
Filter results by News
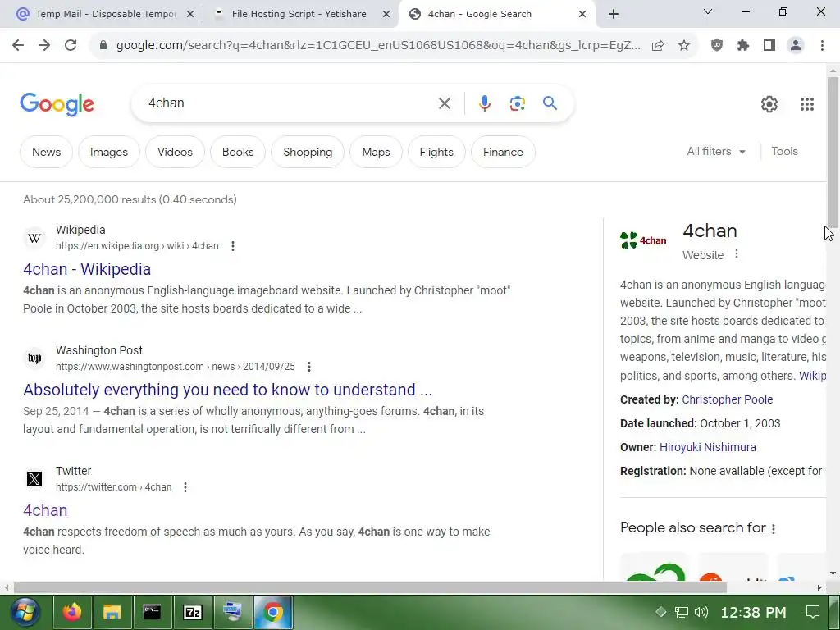coord(46,152)
